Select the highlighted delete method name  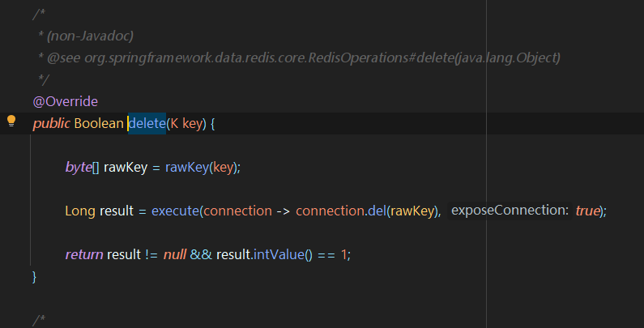[147, 124]
